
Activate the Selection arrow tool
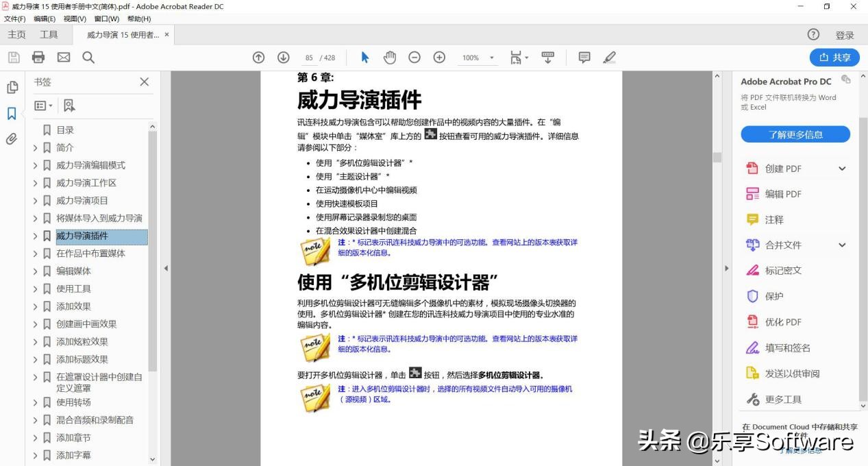coord(364,58)
